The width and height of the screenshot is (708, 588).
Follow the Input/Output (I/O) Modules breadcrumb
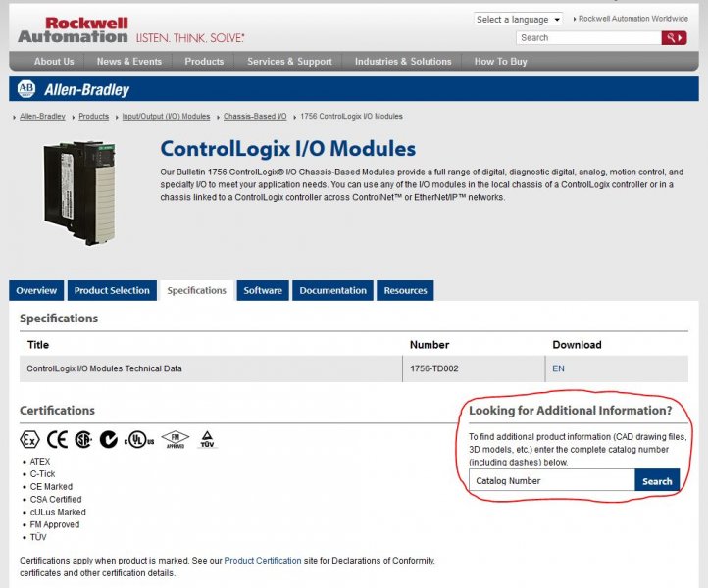click(x=166, y=116)
